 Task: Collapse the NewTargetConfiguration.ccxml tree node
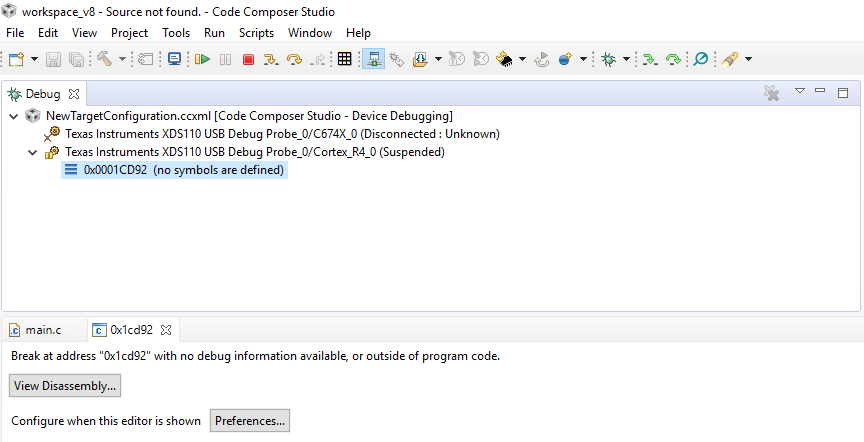coord(14,116)
